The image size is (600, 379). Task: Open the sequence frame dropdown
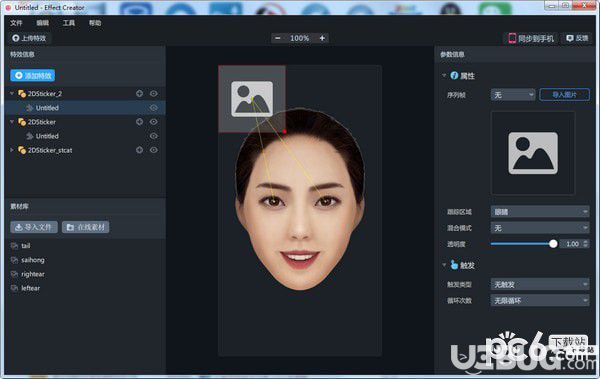pyautogui.click(x=513, y=95)
